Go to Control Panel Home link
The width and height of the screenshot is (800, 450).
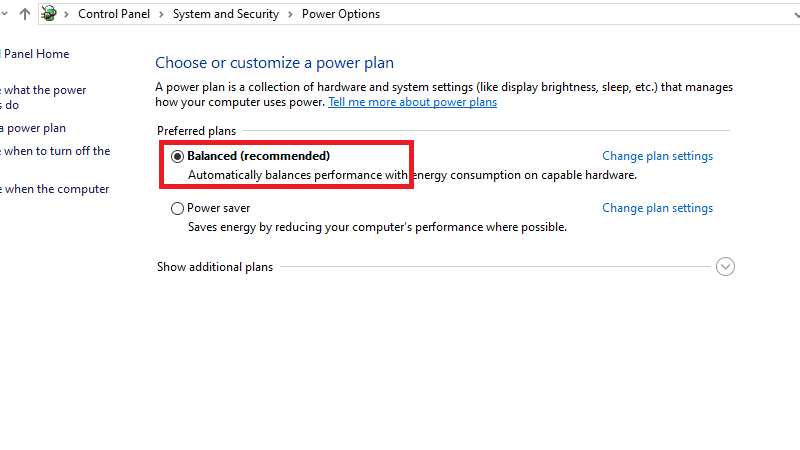coord(35,54)
